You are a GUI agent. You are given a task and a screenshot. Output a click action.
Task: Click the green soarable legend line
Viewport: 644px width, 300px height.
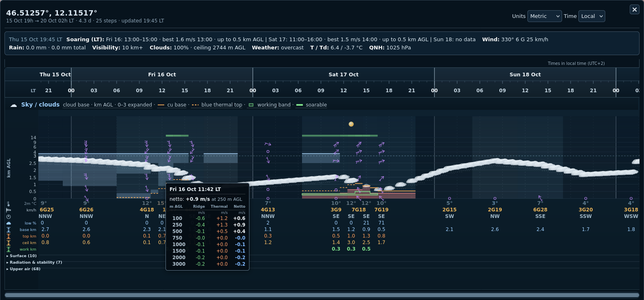[x=300, y=105]
